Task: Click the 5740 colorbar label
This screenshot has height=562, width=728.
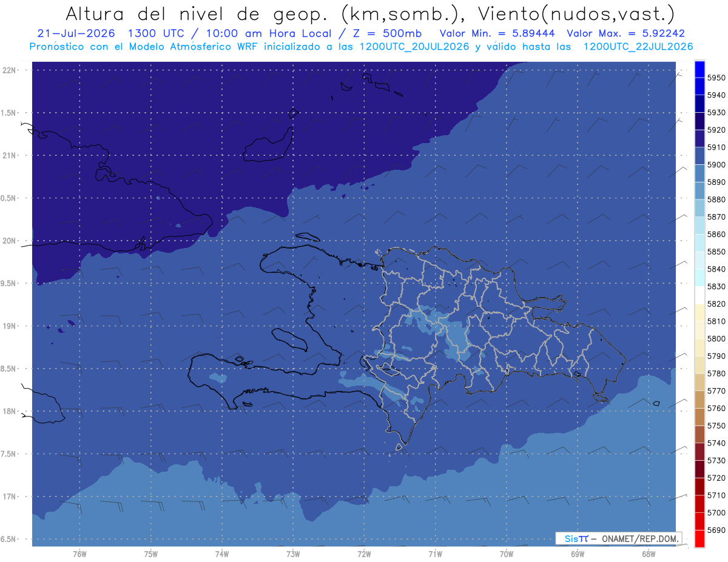Action: pyautogui.click(x=716, y=443)
